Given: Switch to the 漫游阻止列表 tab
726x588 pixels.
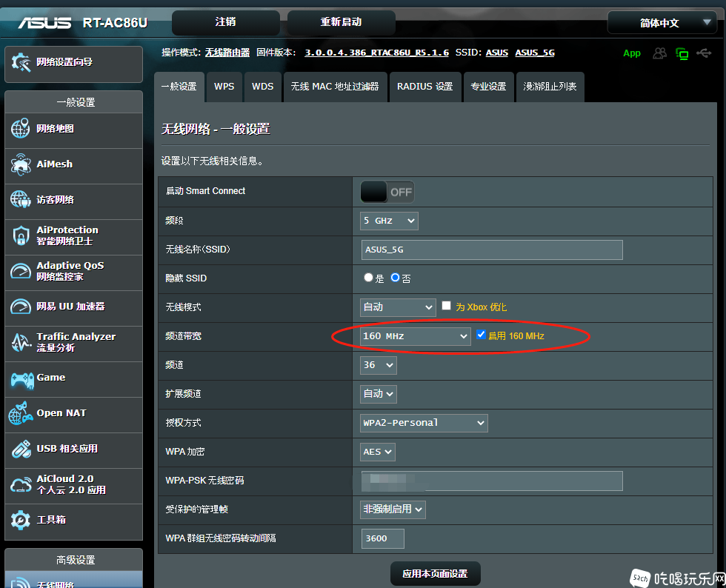Looking at the screenshot, I should (550, 87).
